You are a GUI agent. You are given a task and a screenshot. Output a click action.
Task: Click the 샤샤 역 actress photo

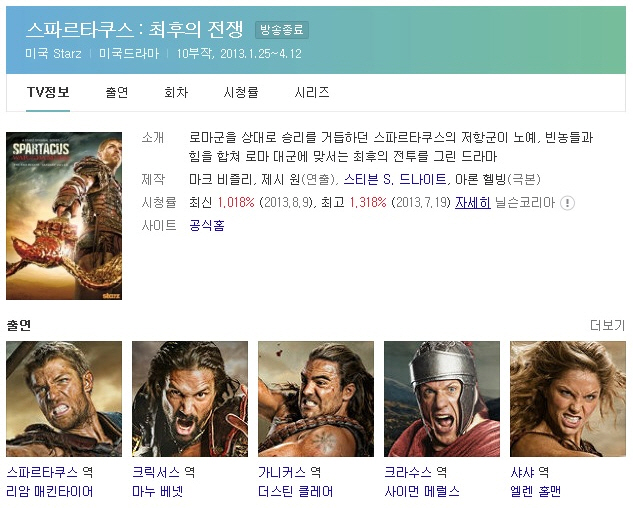click(x=568, y=399)
